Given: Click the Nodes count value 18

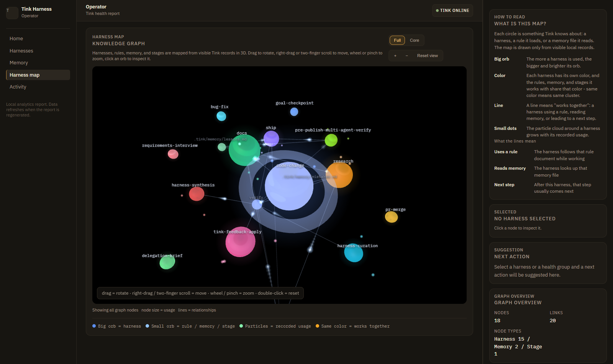Looking at the screenshot, I should 497,321.
